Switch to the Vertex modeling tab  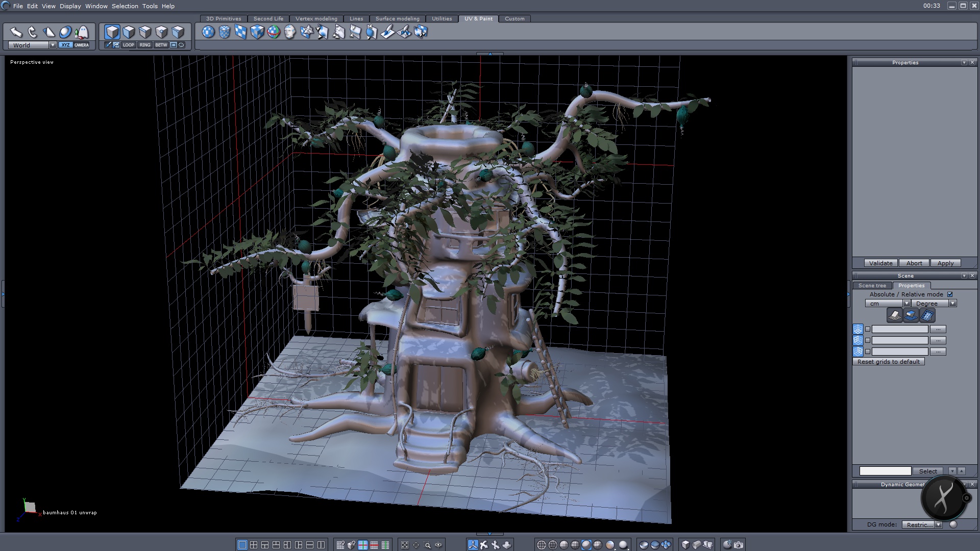pos(316,19)
